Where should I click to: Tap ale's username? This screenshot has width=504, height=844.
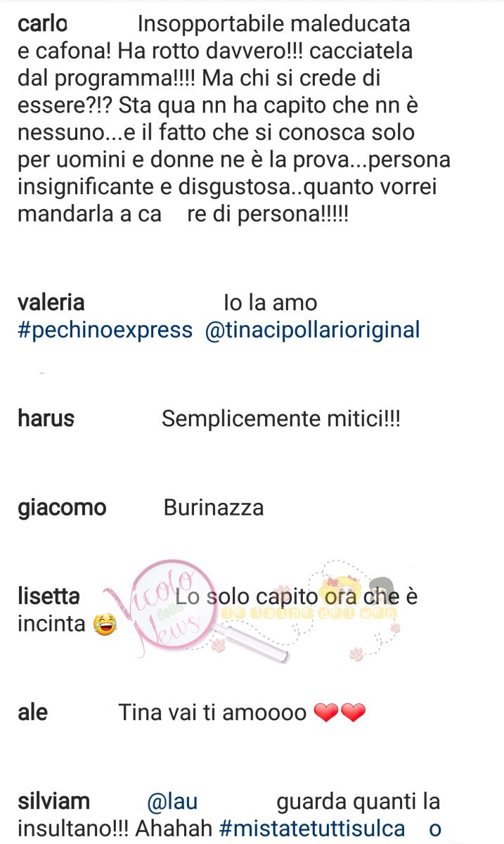[32, 712]
